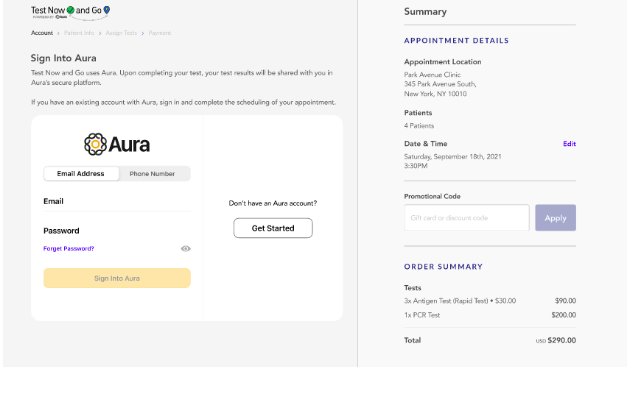Screen dimensions: 630x394
Task: Click the 'APPOINTMENT DETAILS' heading
Action: 456,41
